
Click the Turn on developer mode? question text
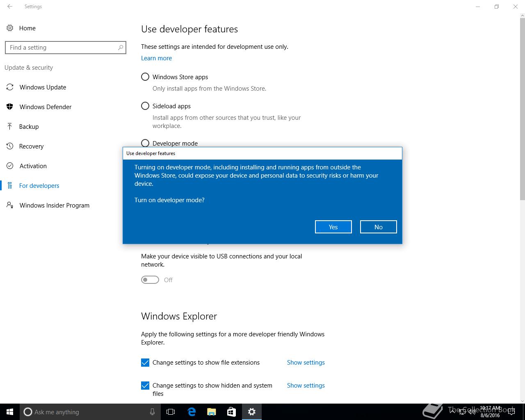click(x=169, y=200)
